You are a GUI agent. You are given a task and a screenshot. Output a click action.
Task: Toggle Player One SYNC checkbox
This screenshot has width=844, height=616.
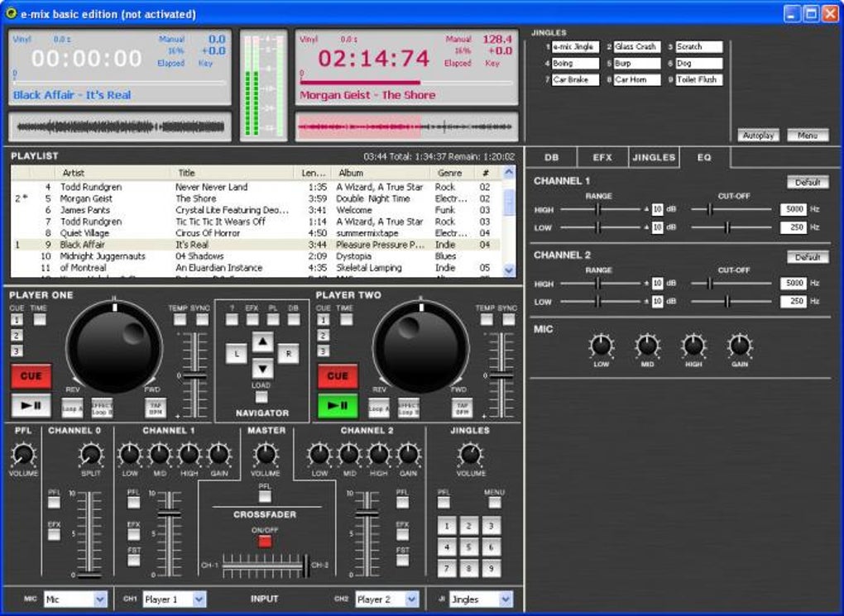pos(203,320)
